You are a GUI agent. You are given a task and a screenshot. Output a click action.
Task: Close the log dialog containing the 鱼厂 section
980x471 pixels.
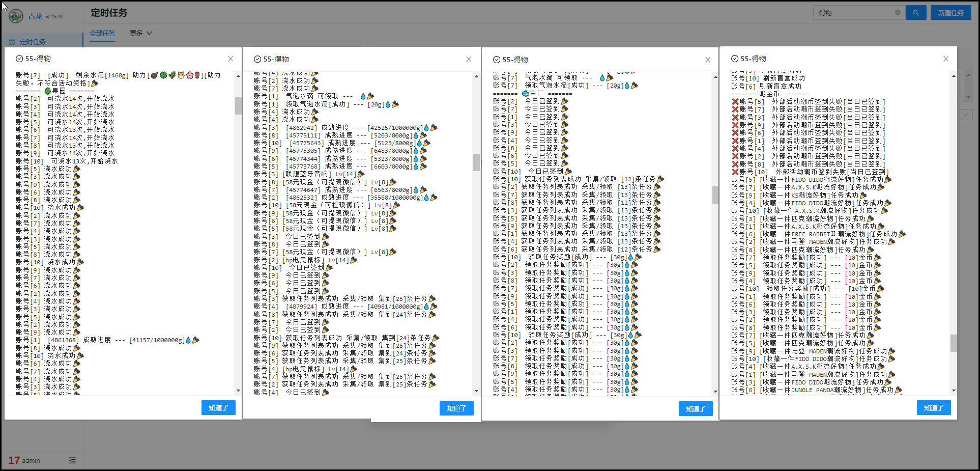click(707, 60)
